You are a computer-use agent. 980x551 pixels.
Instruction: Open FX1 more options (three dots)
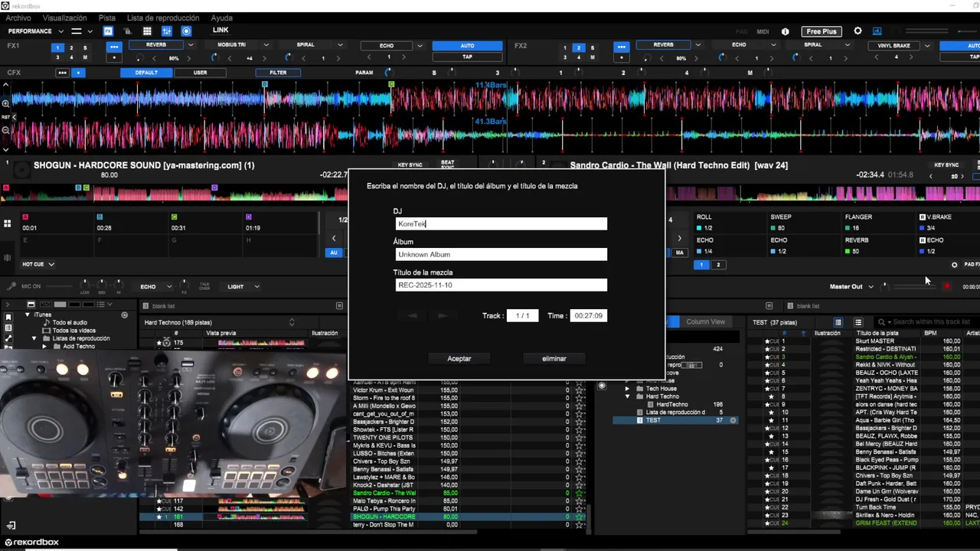[114, 47]
